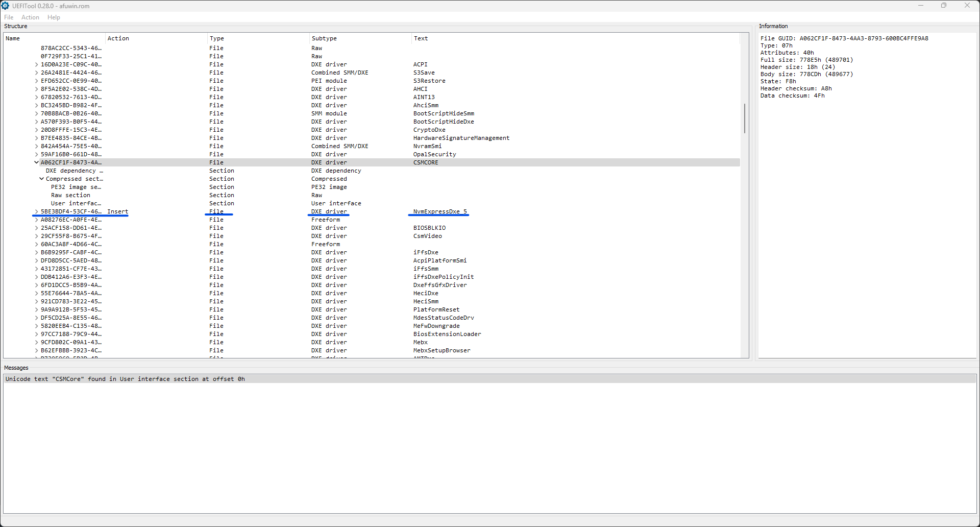The height and width of the screenshot is (527, 980).
Task: Minimize the UEFITool window
Action: [921, 6]
